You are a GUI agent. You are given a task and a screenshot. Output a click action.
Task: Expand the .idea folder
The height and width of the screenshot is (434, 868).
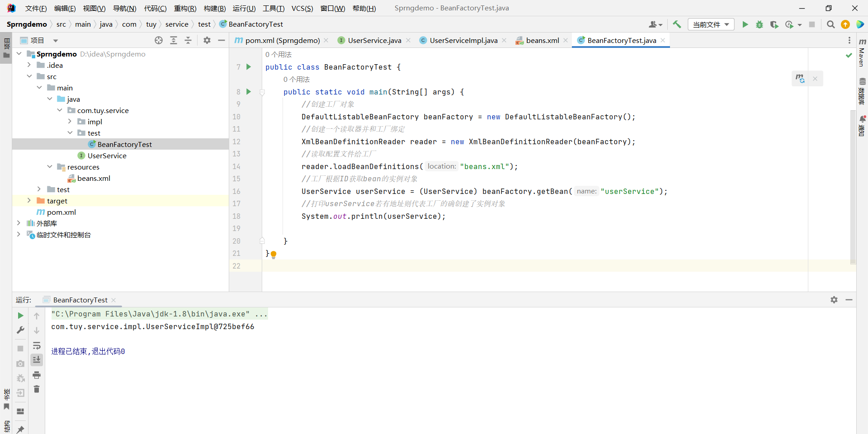point(29,65)
